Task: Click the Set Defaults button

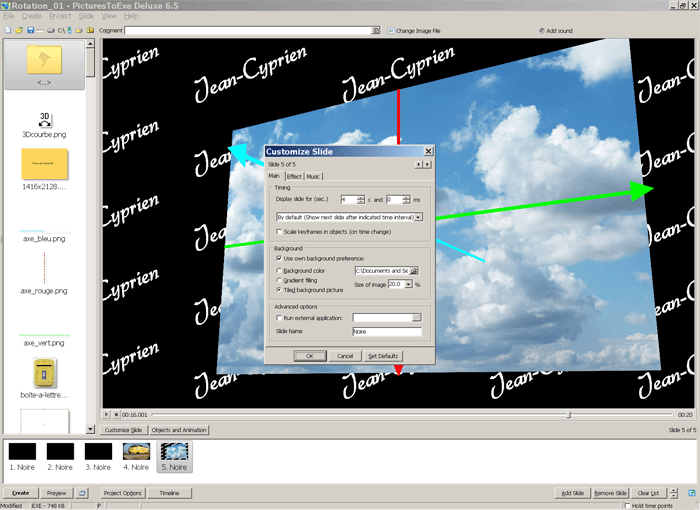Action: (x=383, y=356)
